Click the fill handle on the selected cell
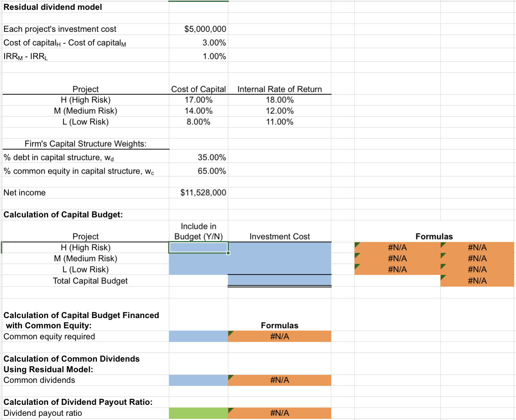 (x=228, y=252)
